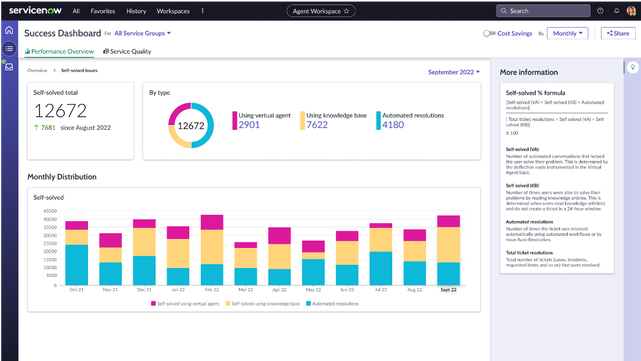Screen dimensions: 641x361
Task: Click the Self-solved % formula heading
Action: tap(535, 93)
